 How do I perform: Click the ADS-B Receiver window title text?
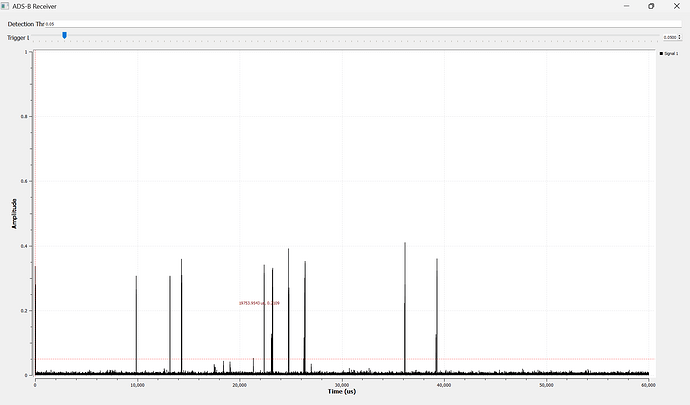tap(35, 6)
